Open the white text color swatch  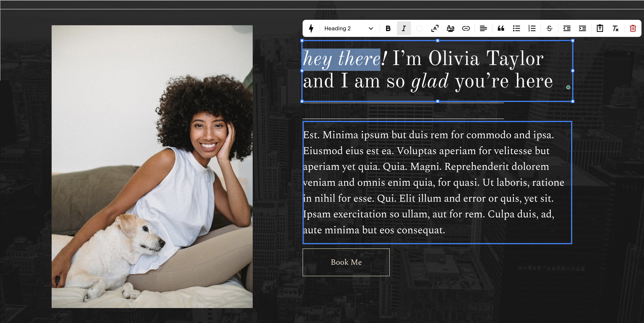click(419, 28)
